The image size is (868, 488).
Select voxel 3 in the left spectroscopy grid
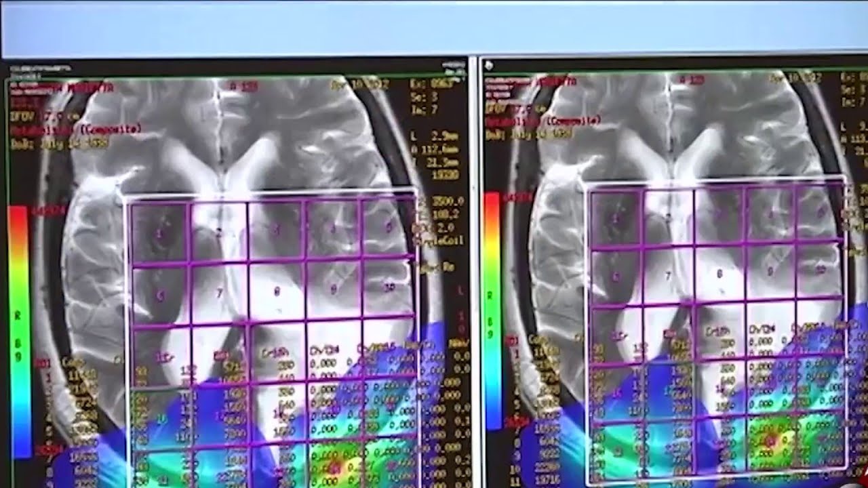pos(276,230)
